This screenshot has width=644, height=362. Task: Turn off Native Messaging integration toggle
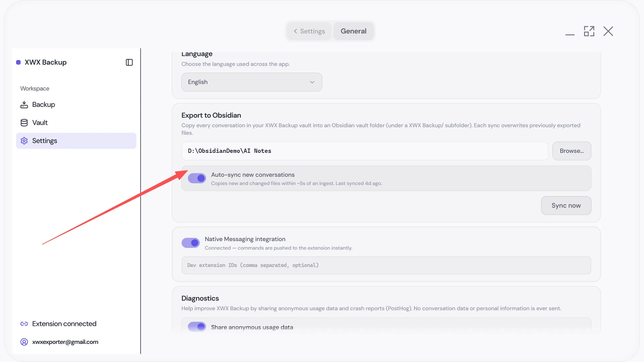click(x=191, y=243)
